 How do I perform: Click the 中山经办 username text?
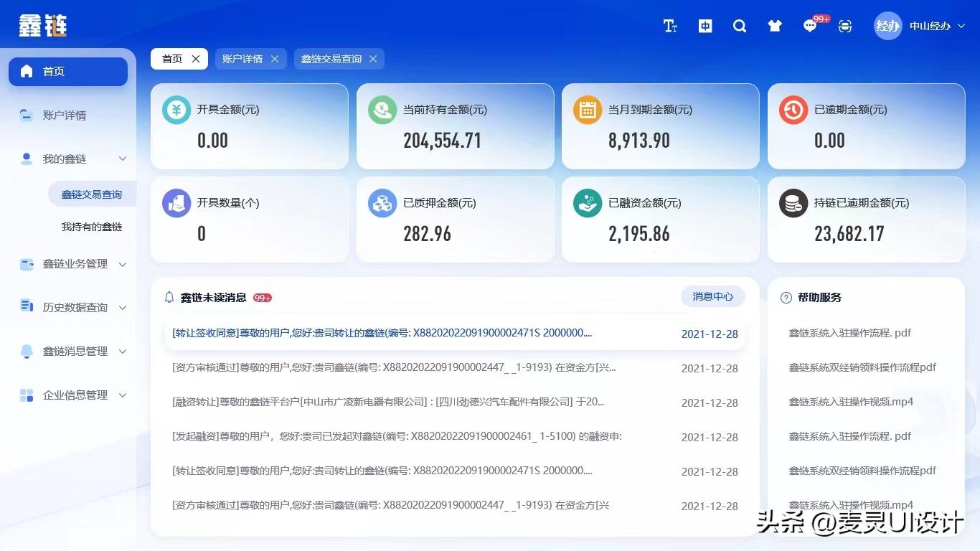pos(930,26)
